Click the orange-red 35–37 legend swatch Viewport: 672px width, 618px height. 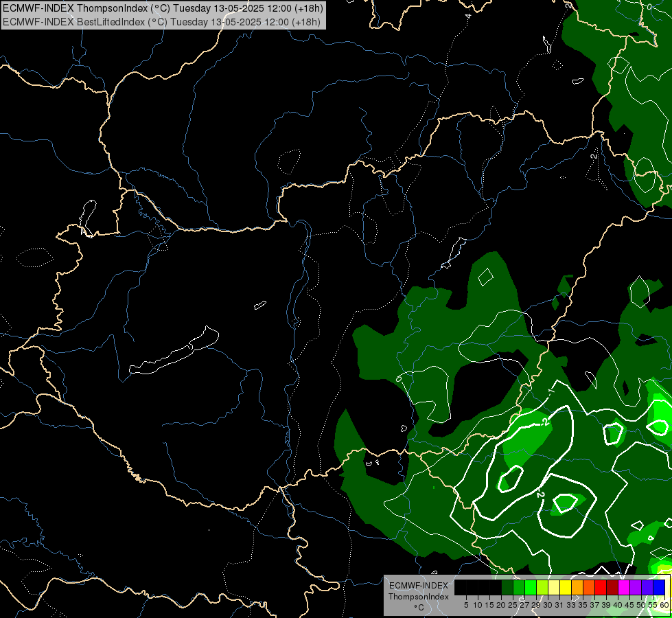tap(589, 587)
